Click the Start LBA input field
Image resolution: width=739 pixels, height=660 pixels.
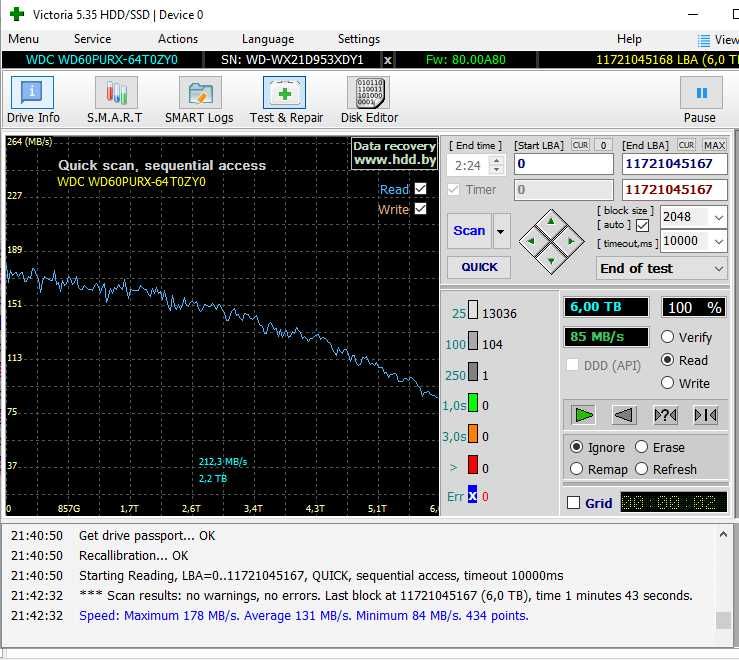coord(563,164)
